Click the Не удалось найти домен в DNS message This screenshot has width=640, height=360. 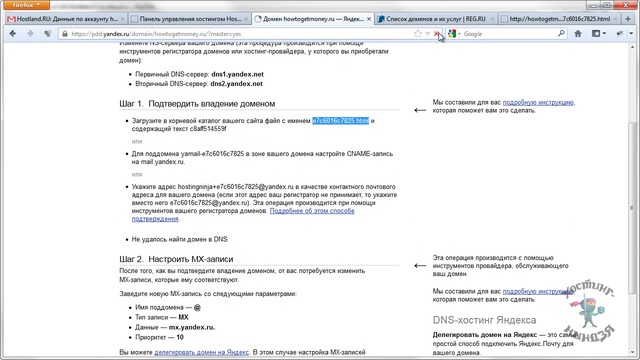pyautogui.click(x=179, y=240)
